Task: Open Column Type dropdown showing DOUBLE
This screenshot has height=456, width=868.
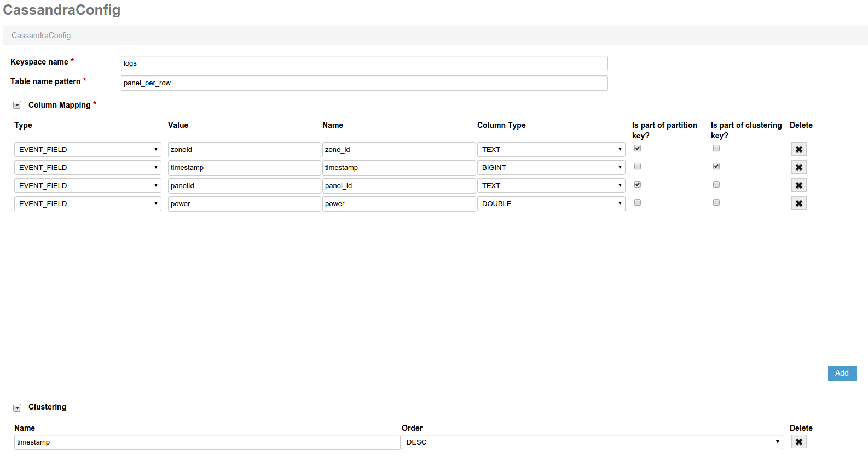Action: 551,203
